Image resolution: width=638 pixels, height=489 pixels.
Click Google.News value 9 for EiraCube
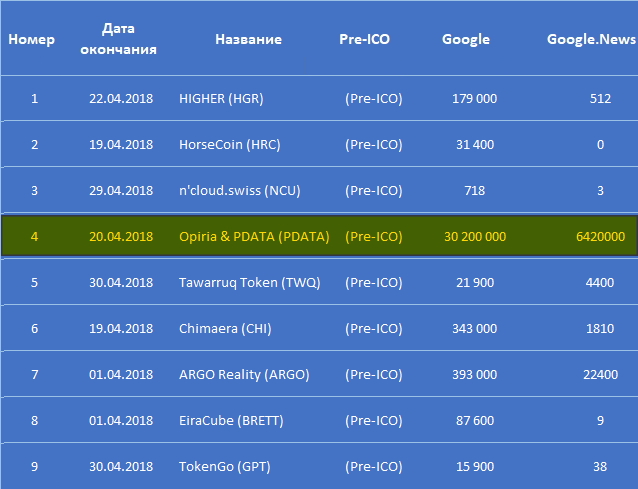[600, 420]
